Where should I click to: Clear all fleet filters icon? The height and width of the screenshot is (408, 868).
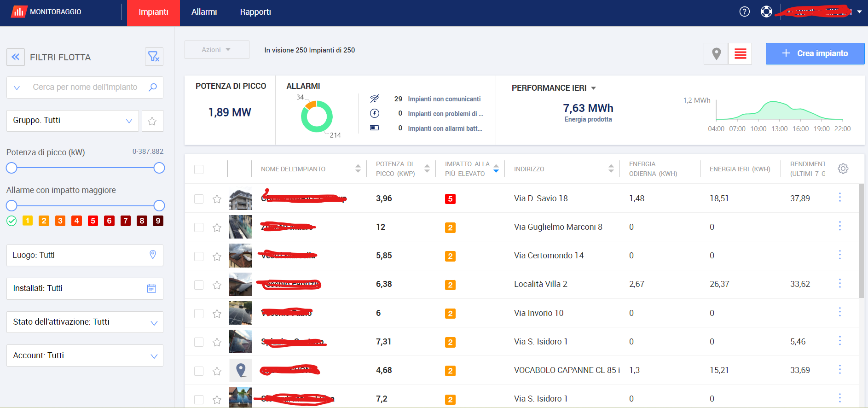[x=154, y=57]
